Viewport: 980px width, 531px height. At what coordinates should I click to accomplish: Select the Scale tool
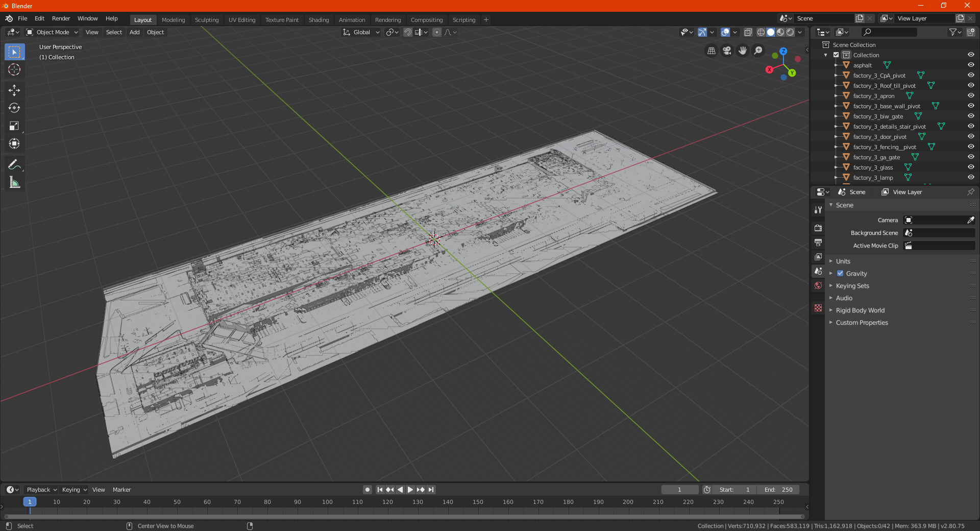[x=14, y=126]
